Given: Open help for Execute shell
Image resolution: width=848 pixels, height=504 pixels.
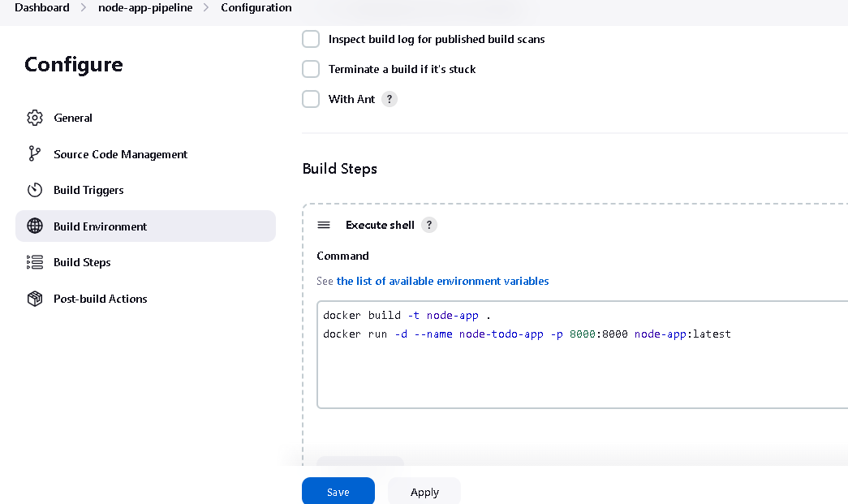Looking at the screenshot, I should 428,225.
